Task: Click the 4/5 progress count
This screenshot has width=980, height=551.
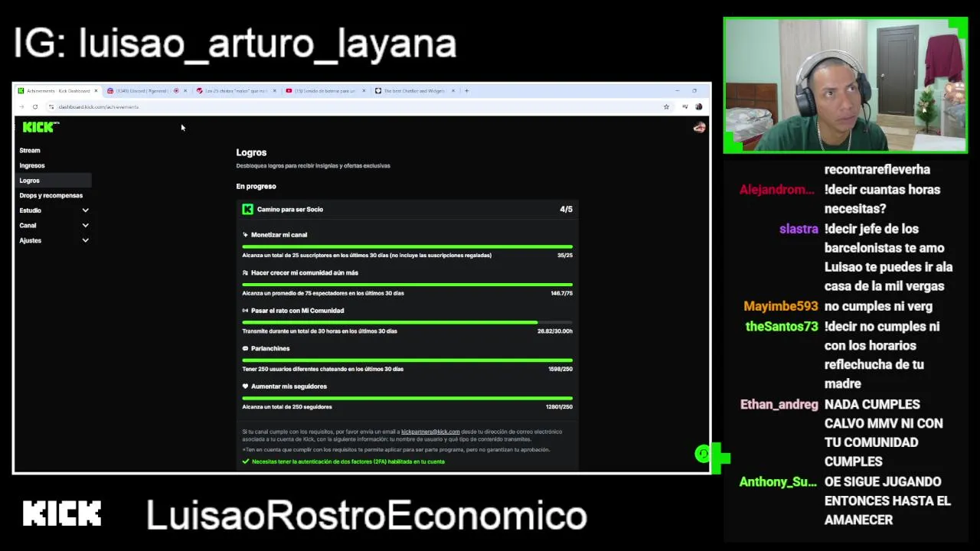Action: [567, 209]
